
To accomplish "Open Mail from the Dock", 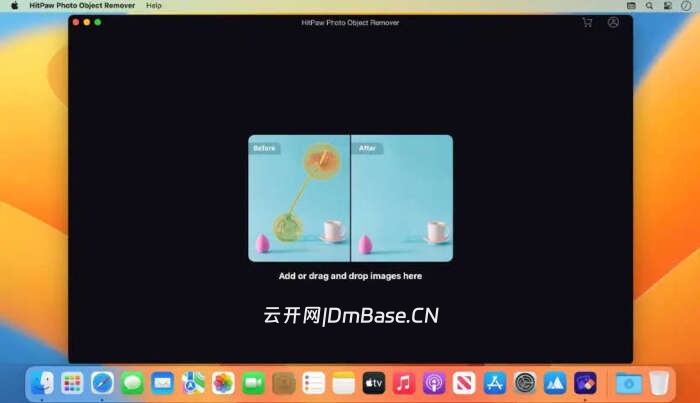I will 162,383.
